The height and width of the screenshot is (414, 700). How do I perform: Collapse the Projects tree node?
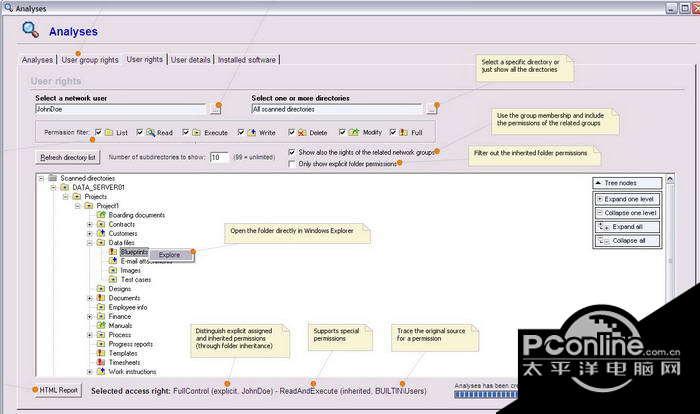tap(65, 197)
